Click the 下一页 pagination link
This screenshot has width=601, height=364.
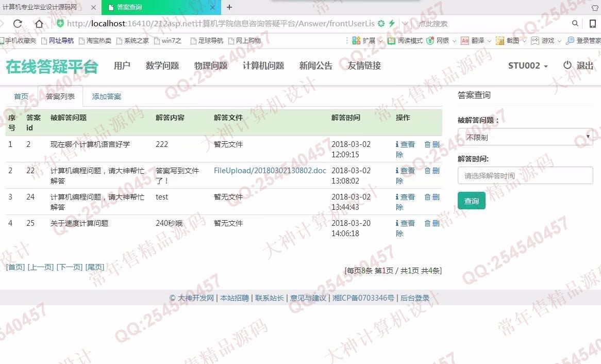tap(69, 267)
